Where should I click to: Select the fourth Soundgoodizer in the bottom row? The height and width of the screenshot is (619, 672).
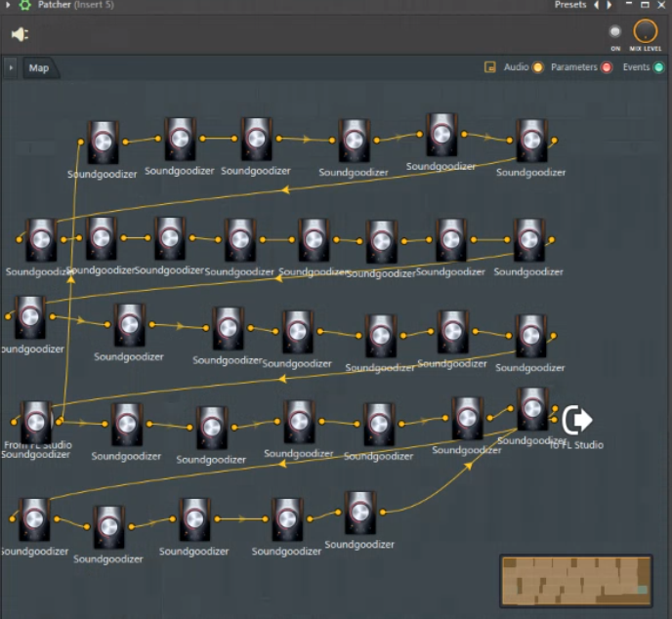287,519
